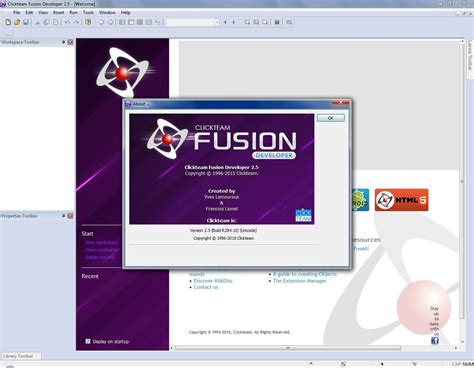The height and width of the screenshot is (368, 474).
Task: Open the Storyboard Editor icon
Action: click(x=122, y=22)
